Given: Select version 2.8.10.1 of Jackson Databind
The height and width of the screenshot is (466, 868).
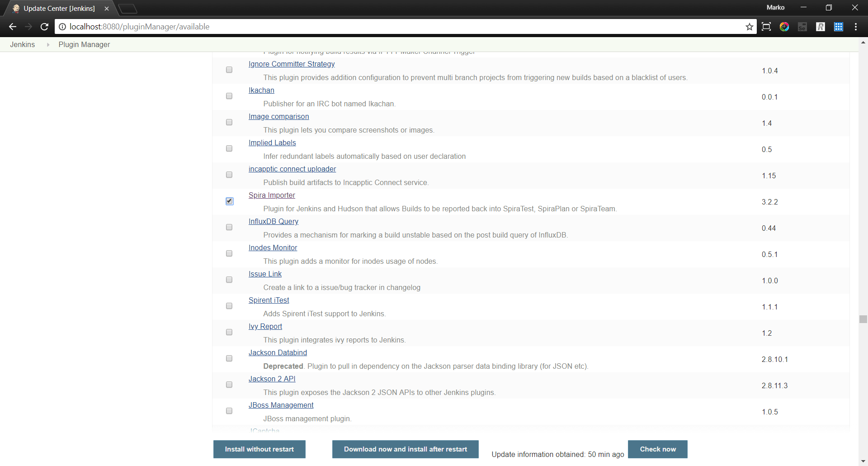Looking at the screenshot, I should [x=774, y=359].
